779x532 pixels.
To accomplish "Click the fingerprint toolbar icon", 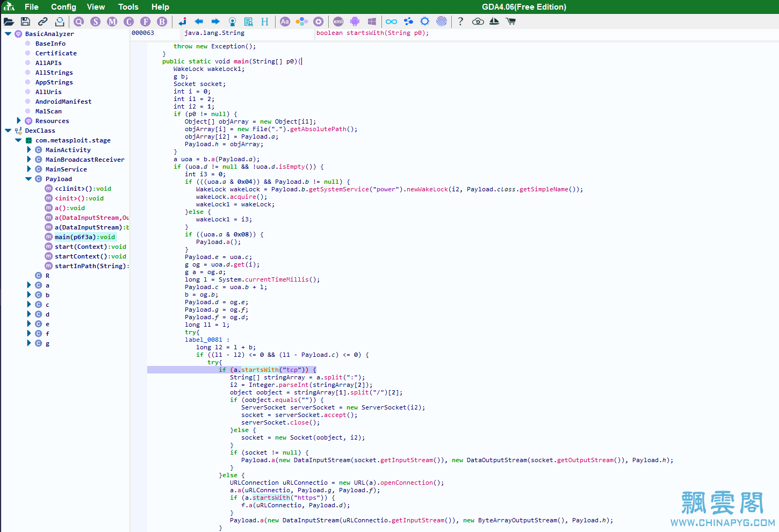I will pyautogui.click(x=442, y=21).
